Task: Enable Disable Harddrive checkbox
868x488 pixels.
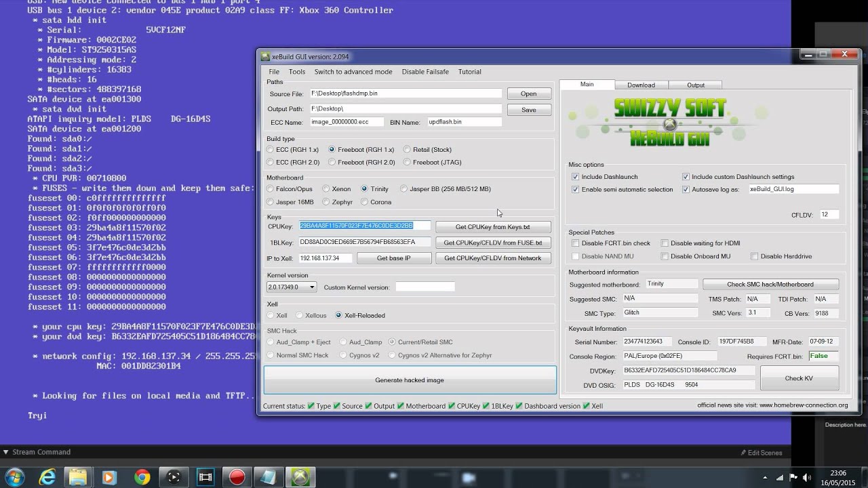Action: tap(754, 256)
